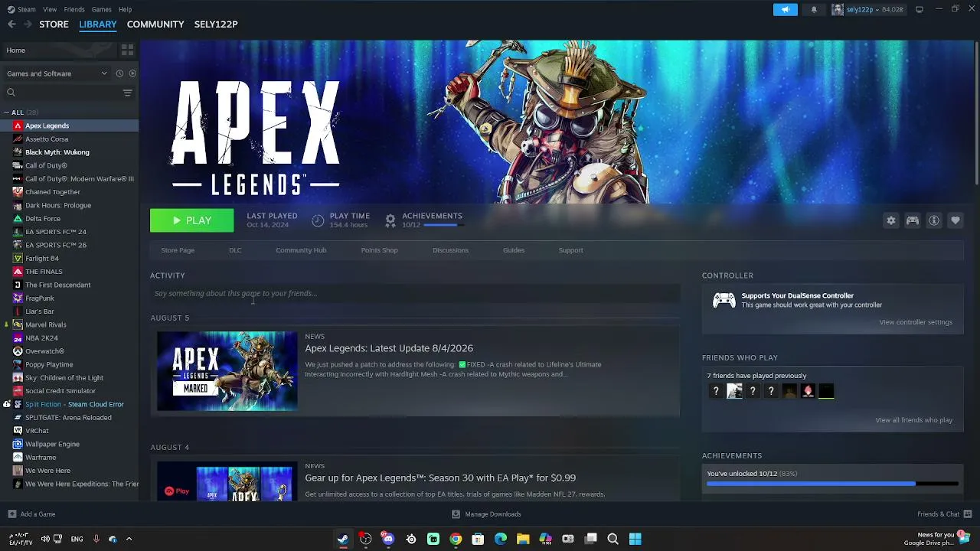Open the Community Hub link
The image size is (980, 551).
301,250
